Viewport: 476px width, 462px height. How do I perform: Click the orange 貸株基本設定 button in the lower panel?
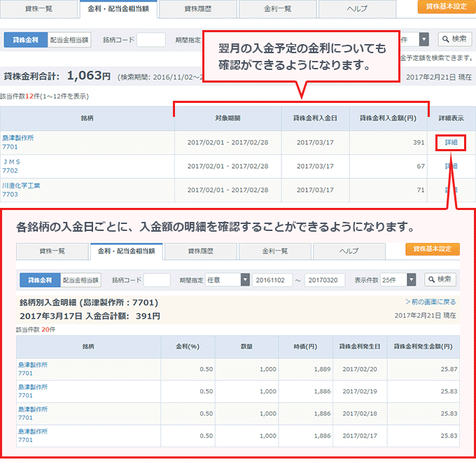pos(432,250)
